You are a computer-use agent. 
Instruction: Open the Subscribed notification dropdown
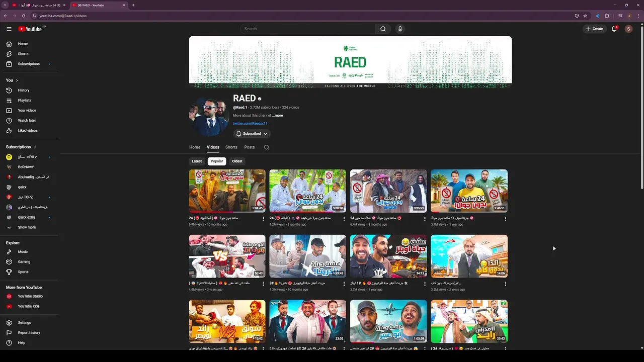pyautogui.click(x=252, y=134)
